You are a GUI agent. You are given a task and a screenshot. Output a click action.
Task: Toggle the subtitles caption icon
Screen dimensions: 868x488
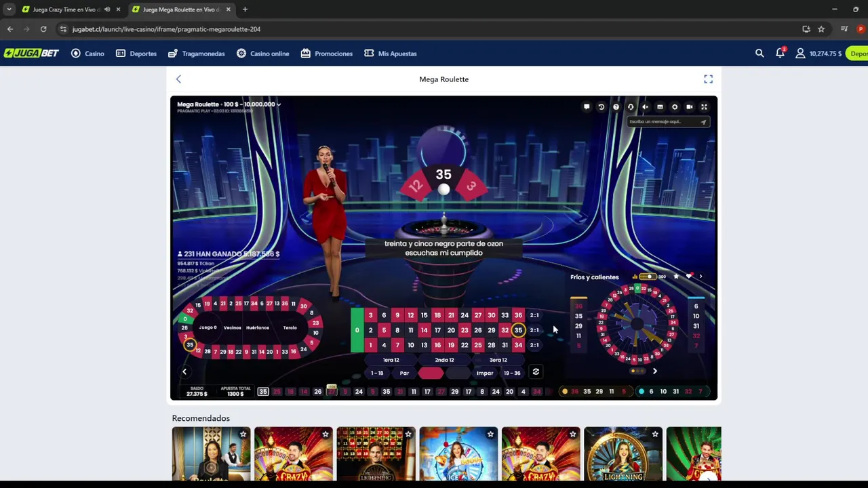click(x=660, y=106)
